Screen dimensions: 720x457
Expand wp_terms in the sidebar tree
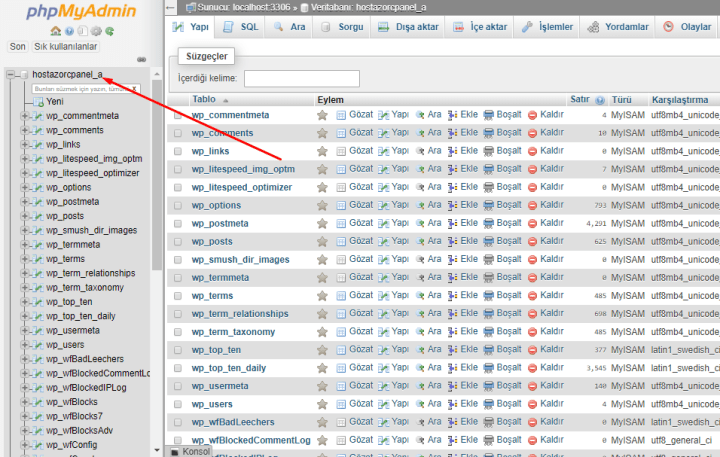pyautogui.click(x=24, y=259)
